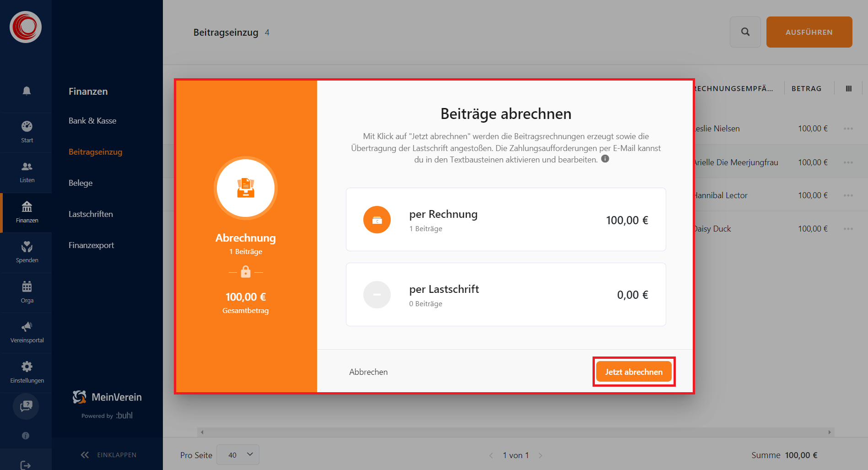
Task: Click the Finanzen section heading
Action: [x=88, y=92]
